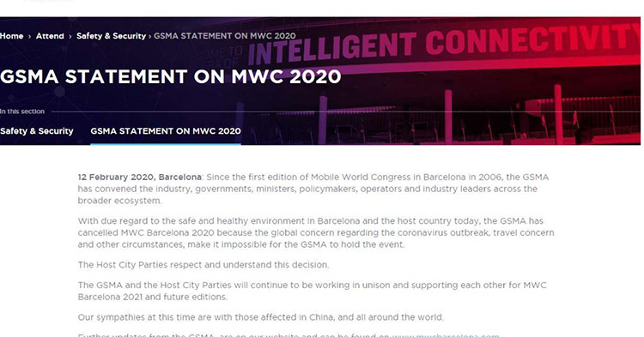Click the bold "12 February 2020, Barcelona" text
644x337 pixels.
pyautogui.click(x=140, y=178)
